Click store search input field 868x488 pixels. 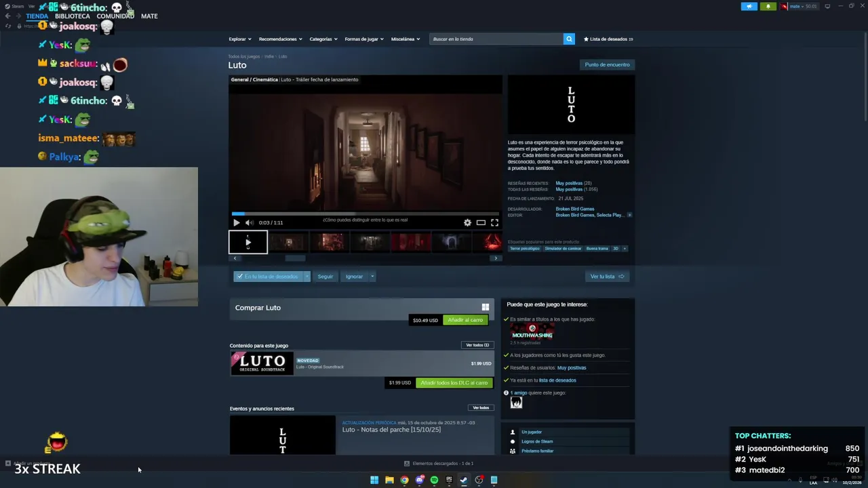496,39
